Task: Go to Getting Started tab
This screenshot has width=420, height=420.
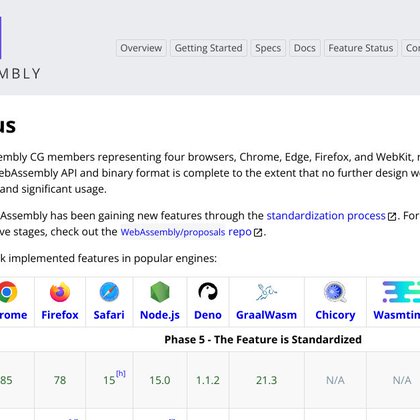Action: click(x=209, y=48)
